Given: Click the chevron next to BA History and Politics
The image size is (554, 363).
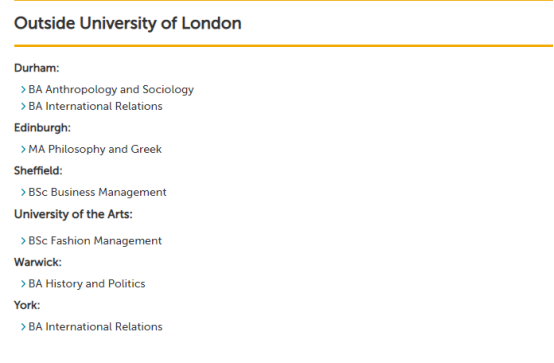Looking at the screenshot, I should (x=23, y=284).
